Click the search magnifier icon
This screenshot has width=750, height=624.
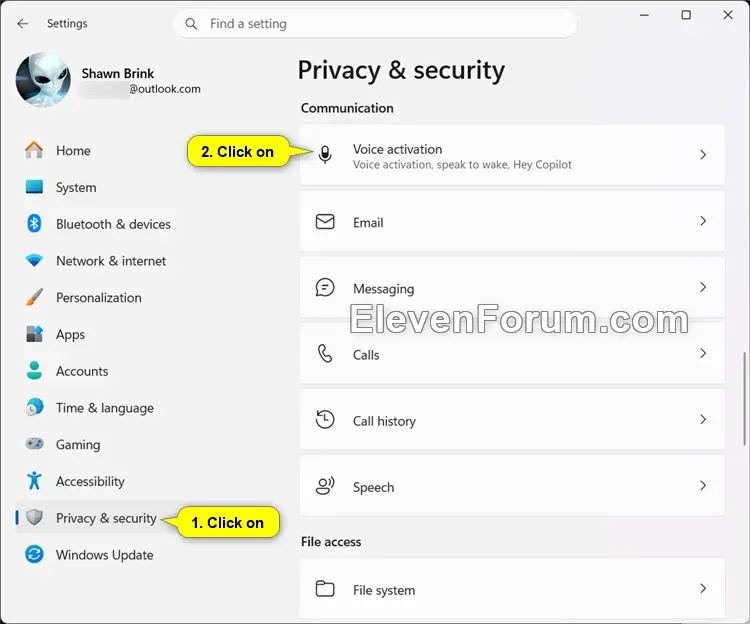(191, 23)
